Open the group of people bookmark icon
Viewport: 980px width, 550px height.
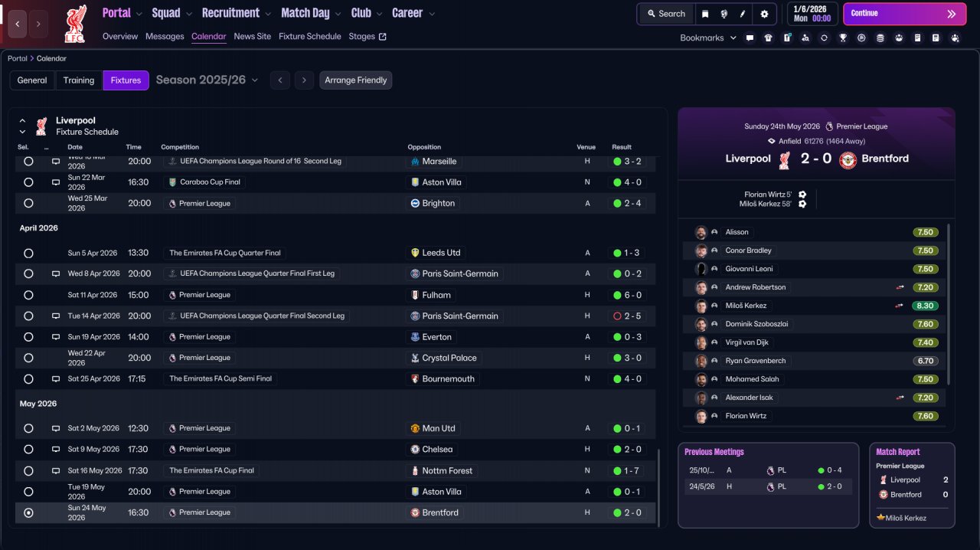point(898,38)
